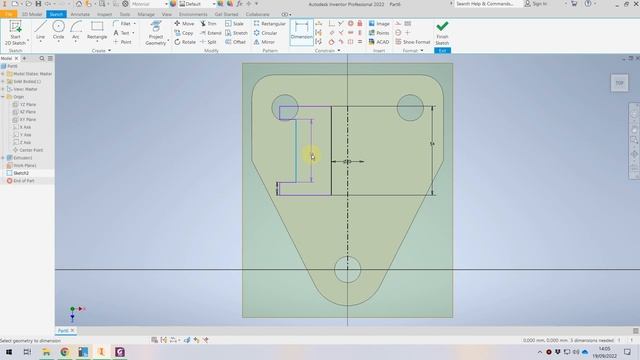
Task: Select the Stretch tool
Action: point(236,33)
